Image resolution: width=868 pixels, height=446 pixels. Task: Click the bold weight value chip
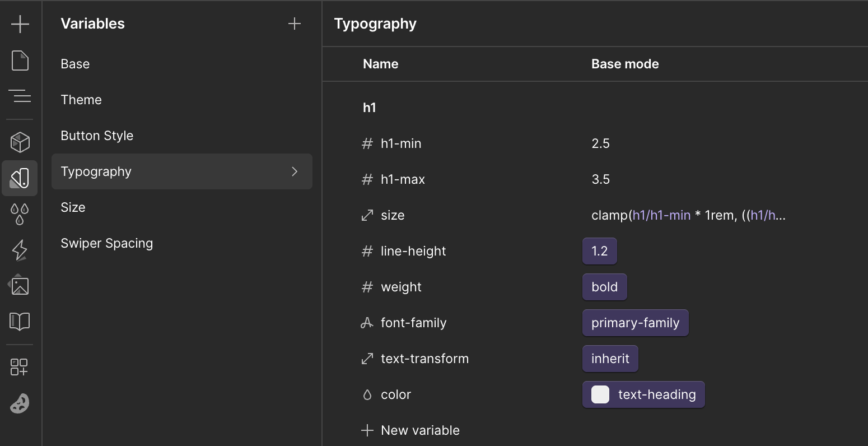coord(604,287)
